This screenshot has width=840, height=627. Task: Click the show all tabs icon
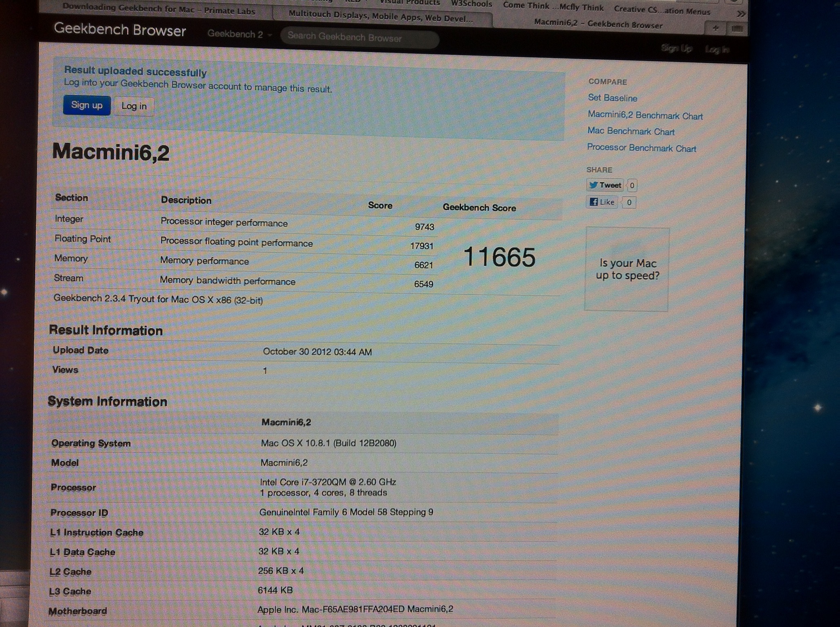(737, 29)
